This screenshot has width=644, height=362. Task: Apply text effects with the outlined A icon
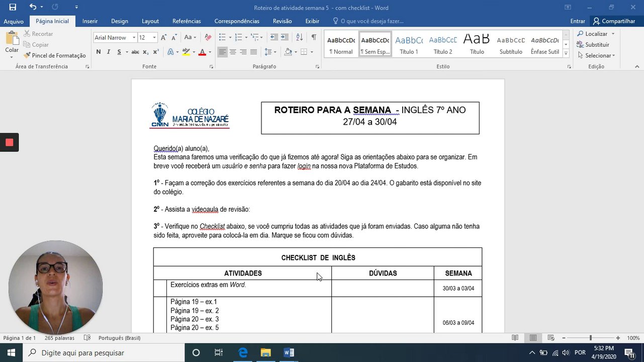[x=170, y=52]
